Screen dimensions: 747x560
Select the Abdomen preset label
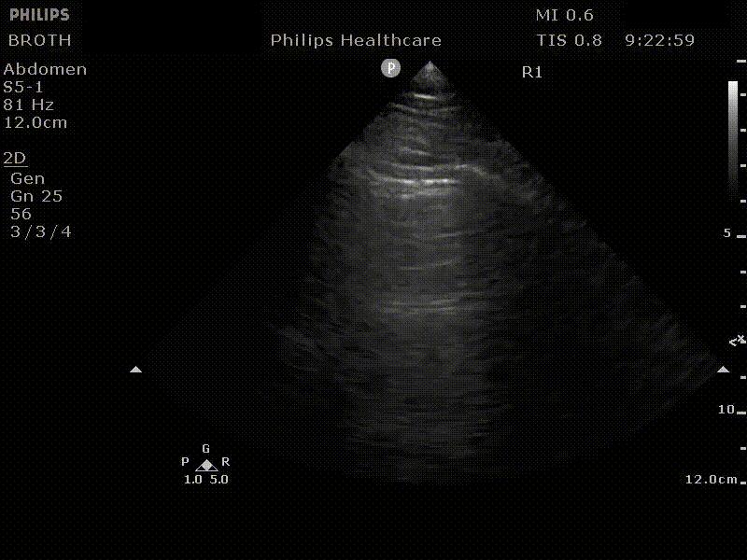[46, 69]
